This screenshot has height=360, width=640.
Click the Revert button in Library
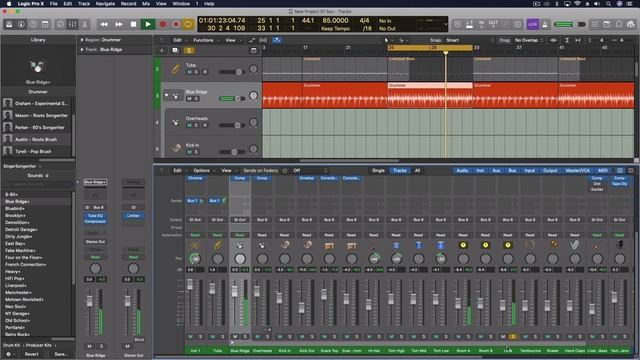[31, 354]
